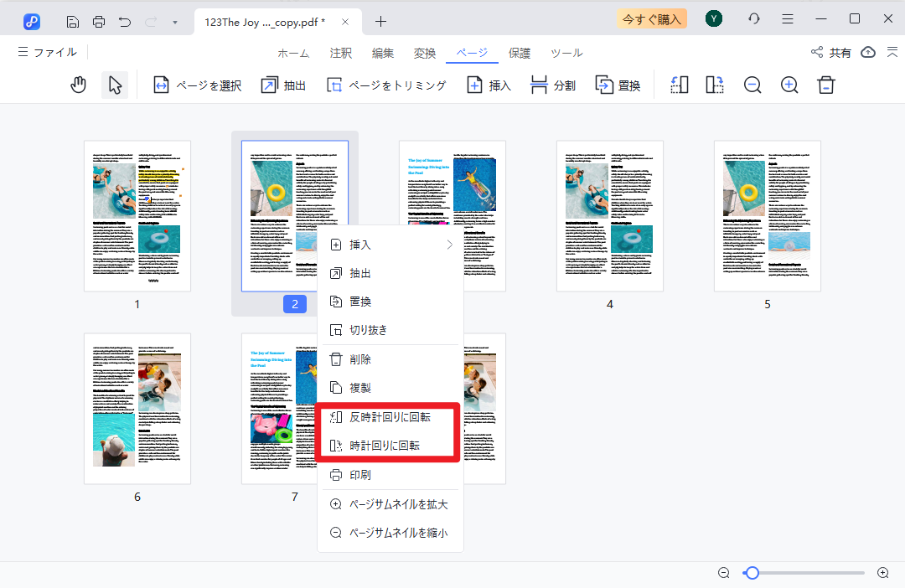
Task: Click the zoom out magnifier in toolbar
Action: [x=752, y=85]
